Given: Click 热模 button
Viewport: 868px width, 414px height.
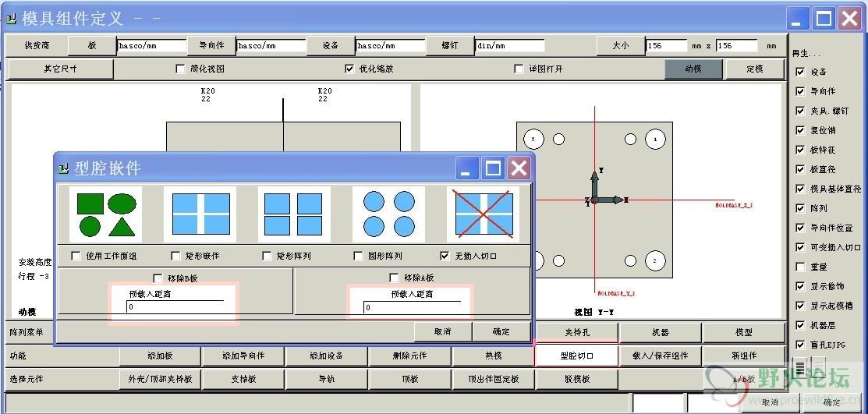Looking at the screenshot, I should click(x=493, y=356).
